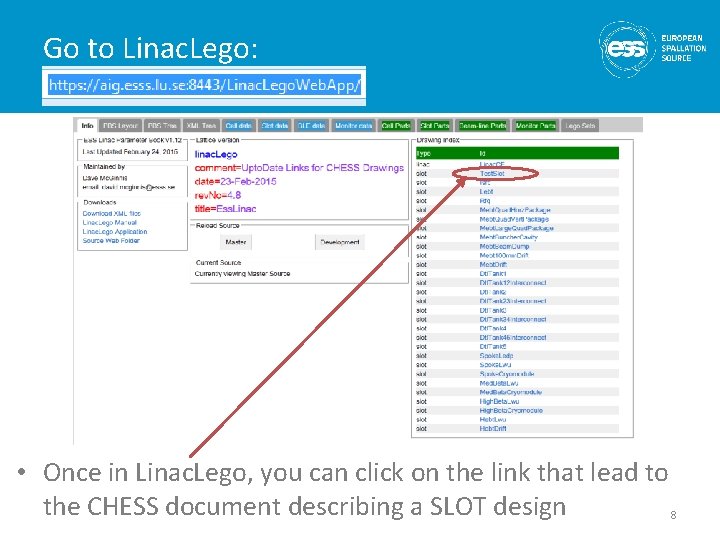The image size is (720, 540).
Task: Open the DtlTank12Interconnect drawing link
Action: pos(513,283)
